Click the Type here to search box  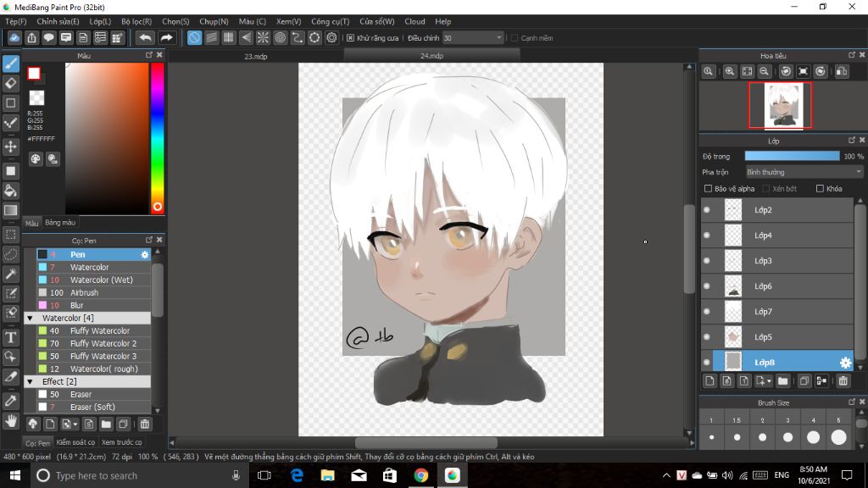pyautogui.click(x=142, y=475)
